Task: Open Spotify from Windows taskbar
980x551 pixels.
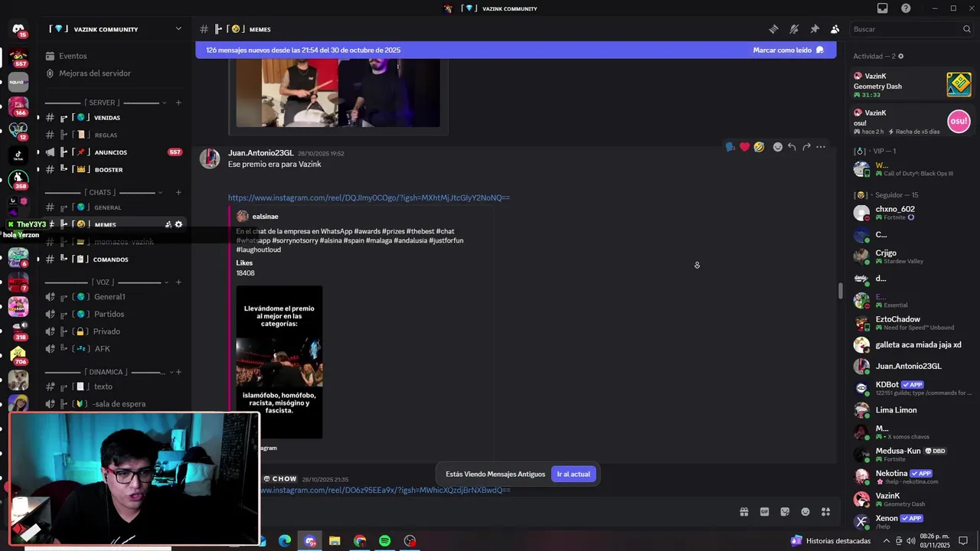Action: pyautogui.click(x=385, y=541)
